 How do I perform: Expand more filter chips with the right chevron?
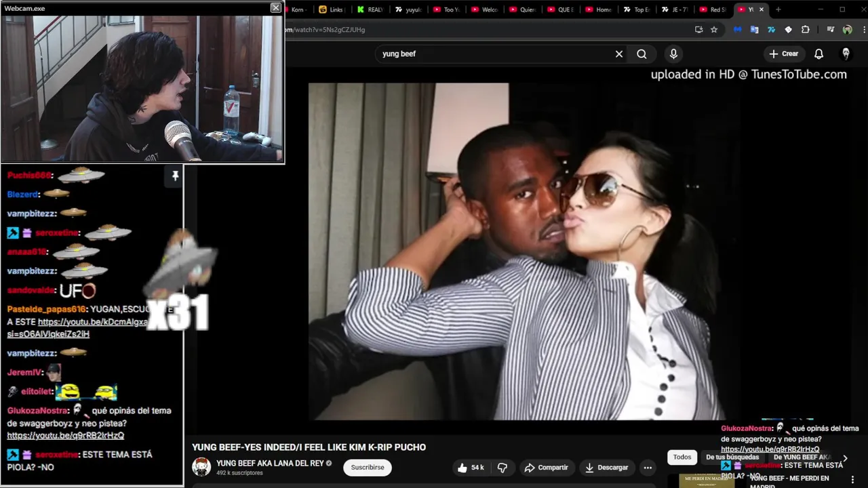845,458
